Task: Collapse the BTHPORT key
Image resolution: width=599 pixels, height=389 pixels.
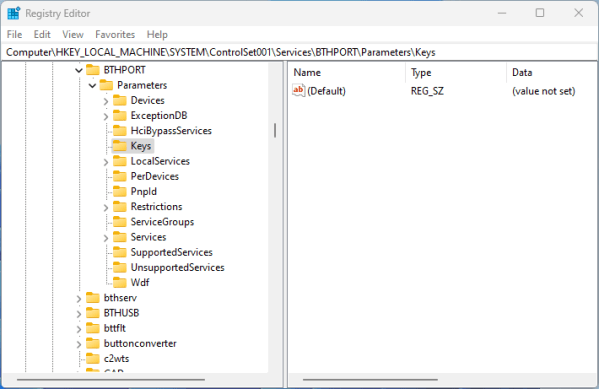Action: (x=79, y=70)
